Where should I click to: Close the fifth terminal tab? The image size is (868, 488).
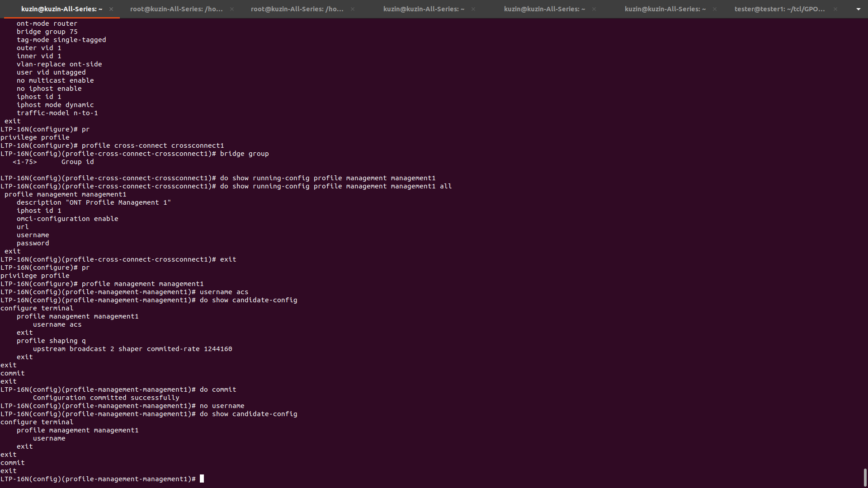[594, 9]
